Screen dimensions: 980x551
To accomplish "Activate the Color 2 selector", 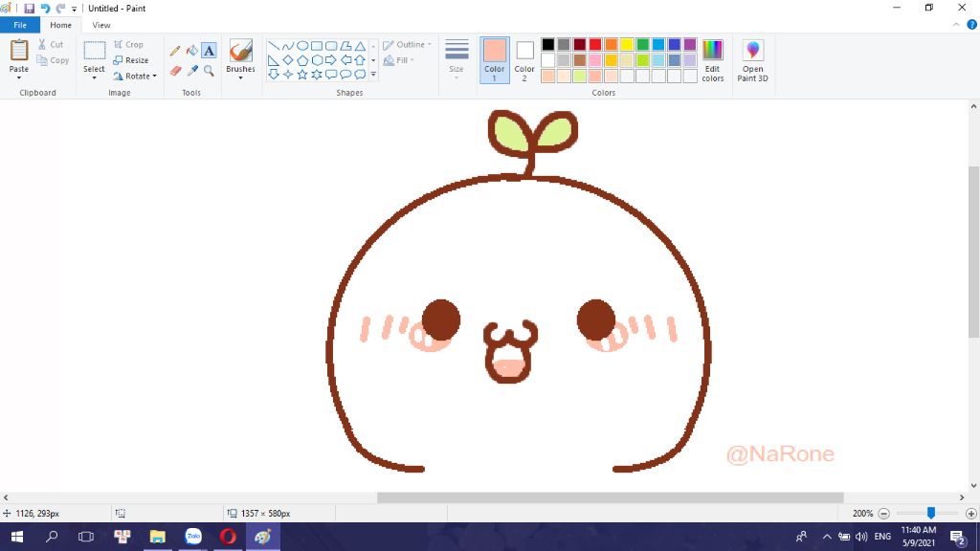I will 524,60.
